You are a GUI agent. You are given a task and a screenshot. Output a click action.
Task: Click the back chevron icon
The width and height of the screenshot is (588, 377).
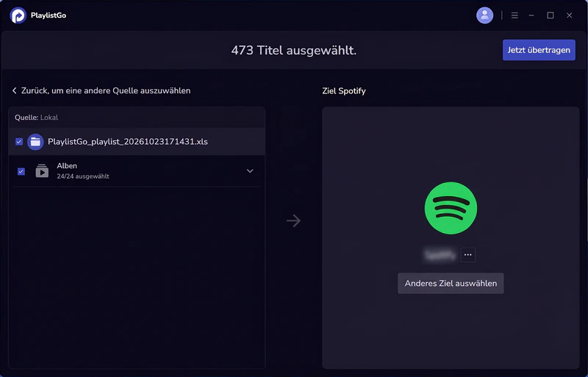[14, 91]
